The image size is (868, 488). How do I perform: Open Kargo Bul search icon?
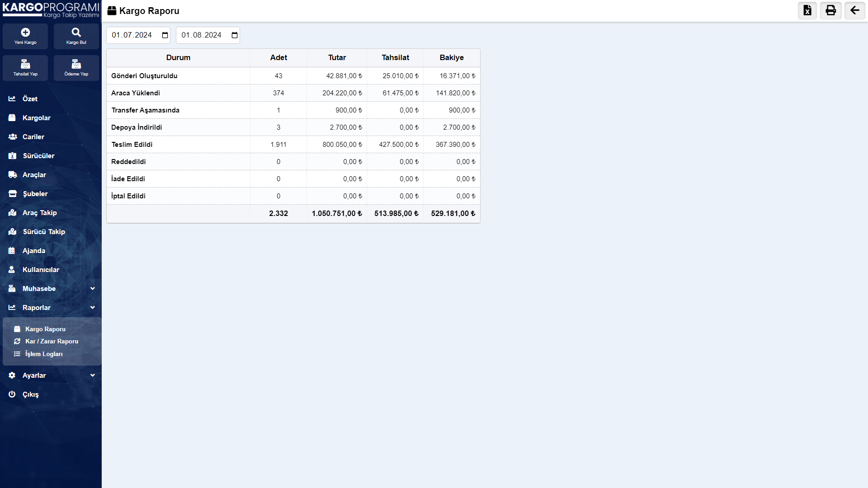tap(76, 32)
